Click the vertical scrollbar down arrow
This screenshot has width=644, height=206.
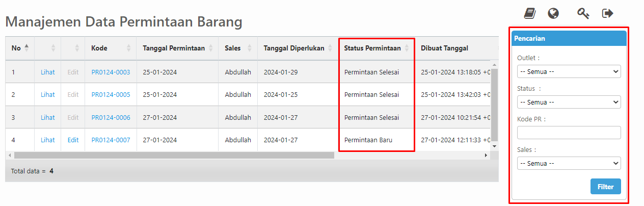point(493,146)
